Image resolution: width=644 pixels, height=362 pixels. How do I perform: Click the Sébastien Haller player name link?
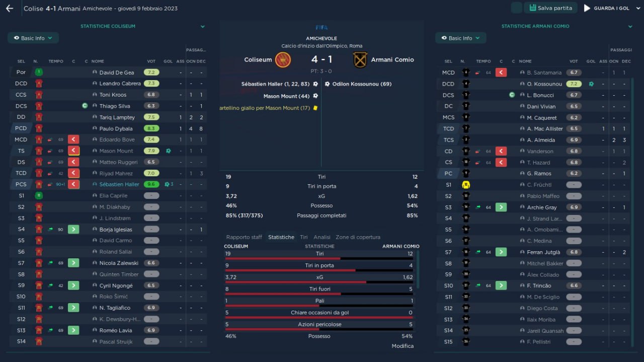(119, 184)
